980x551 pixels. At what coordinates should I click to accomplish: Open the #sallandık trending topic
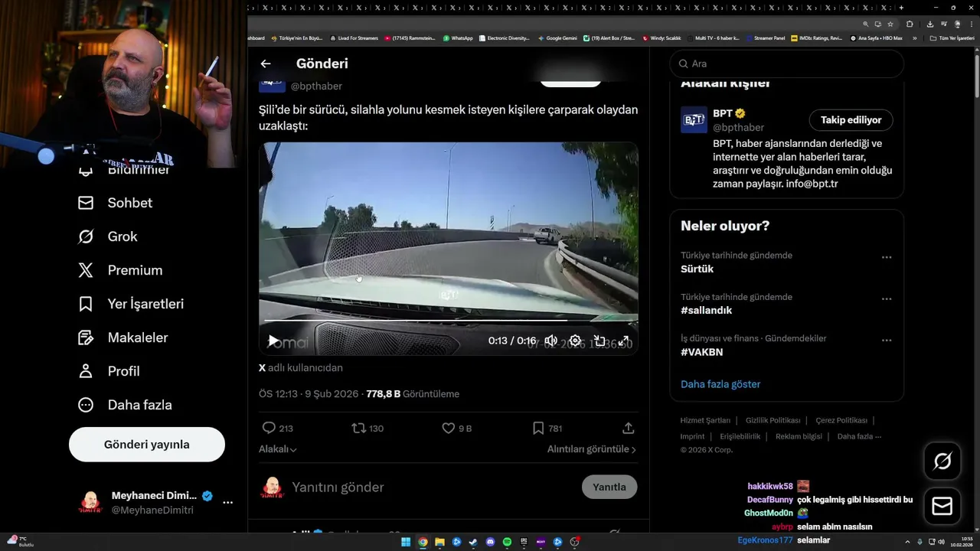pos(706,311)
